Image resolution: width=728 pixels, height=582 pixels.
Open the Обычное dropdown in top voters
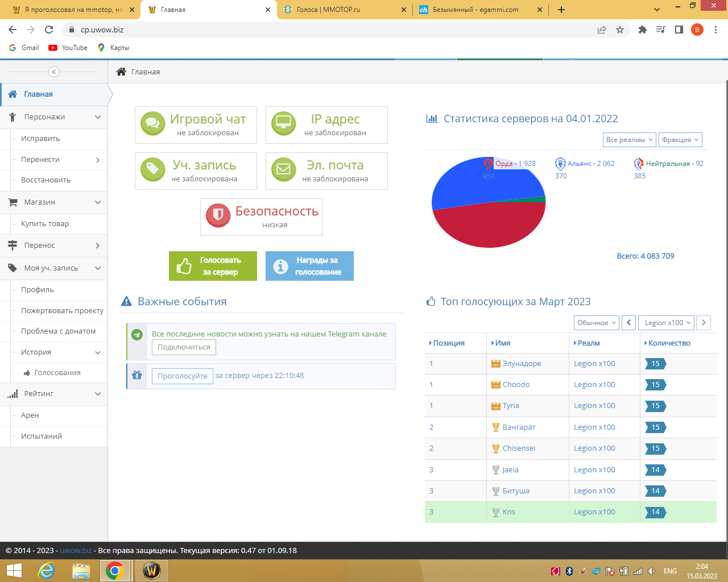point(597,323)
